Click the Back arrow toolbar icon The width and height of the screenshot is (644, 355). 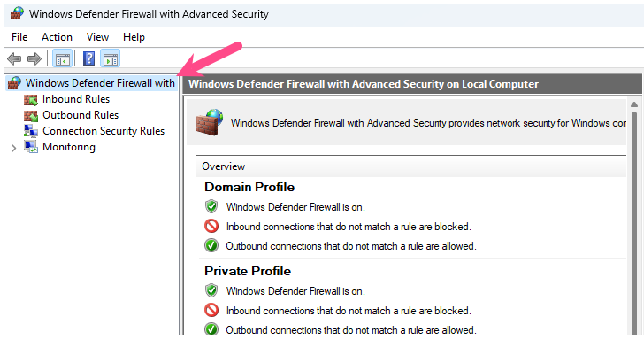[14, 58]
